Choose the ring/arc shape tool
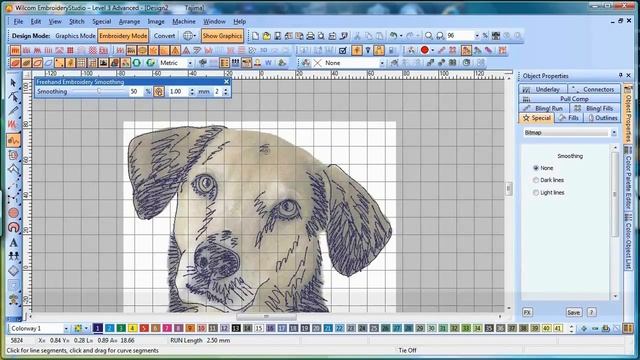The width and height of the screenshot is (640, 360). [13, 227]
